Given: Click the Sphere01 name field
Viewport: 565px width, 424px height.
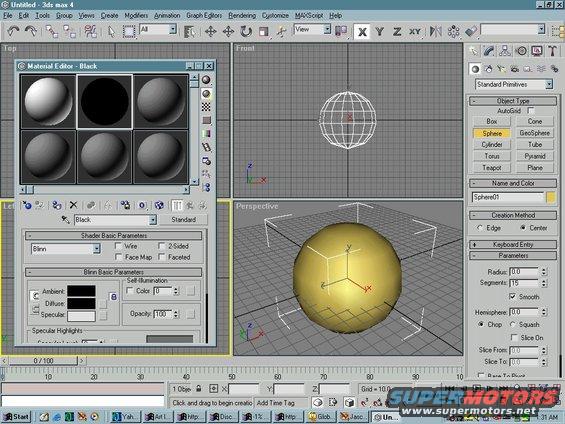Looking at the screenshot, I should click(x=507, y=197).
